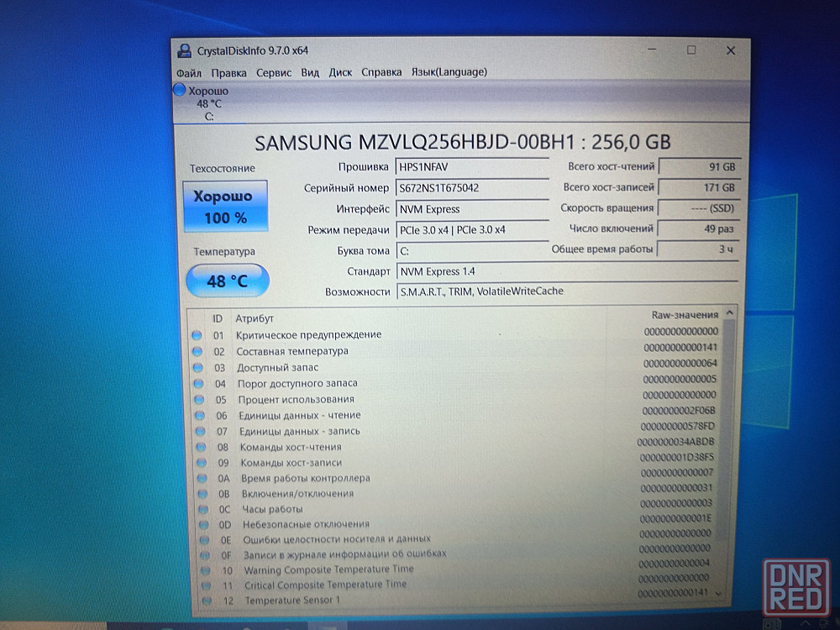Click the attribute list scroll up arrow

point(728,313)
